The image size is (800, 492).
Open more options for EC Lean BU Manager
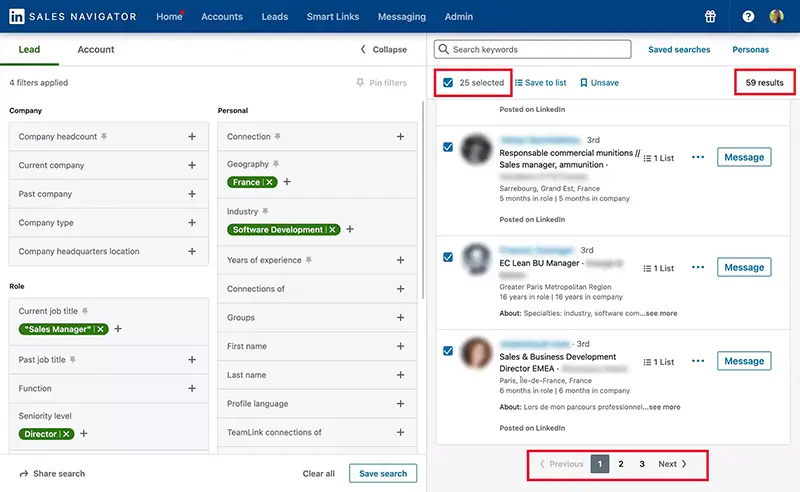[x=698, y=267]
